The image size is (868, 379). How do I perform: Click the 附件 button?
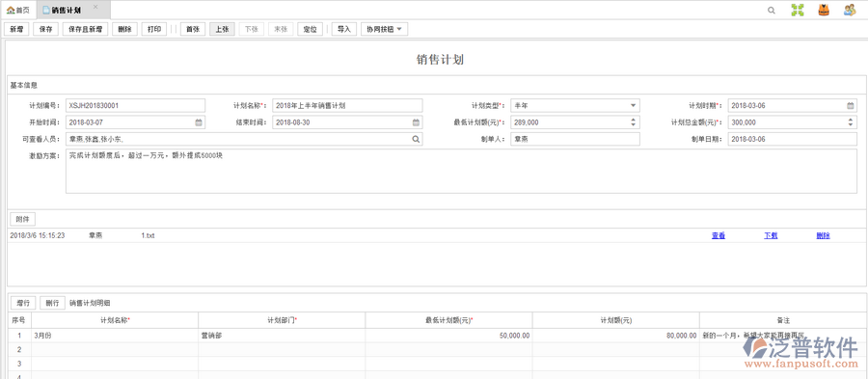click(x=23, y=219)
